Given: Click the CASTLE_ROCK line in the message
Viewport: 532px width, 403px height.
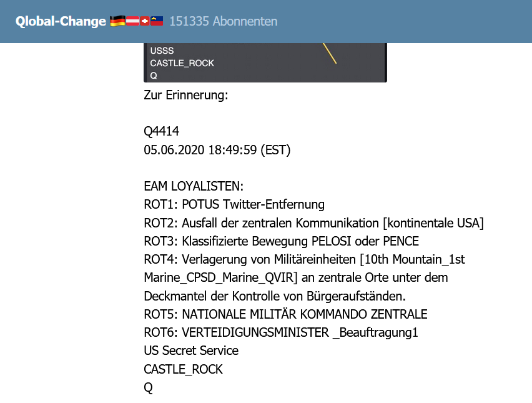Looking at the screenshot, I should (x=183, y=369).
